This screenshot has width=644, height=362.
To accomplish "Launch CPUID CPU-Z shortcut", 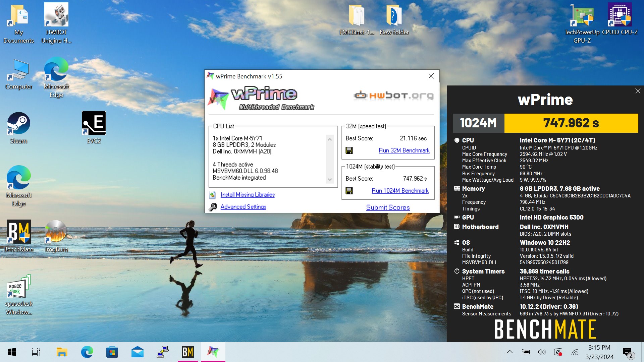I will 620,19.
